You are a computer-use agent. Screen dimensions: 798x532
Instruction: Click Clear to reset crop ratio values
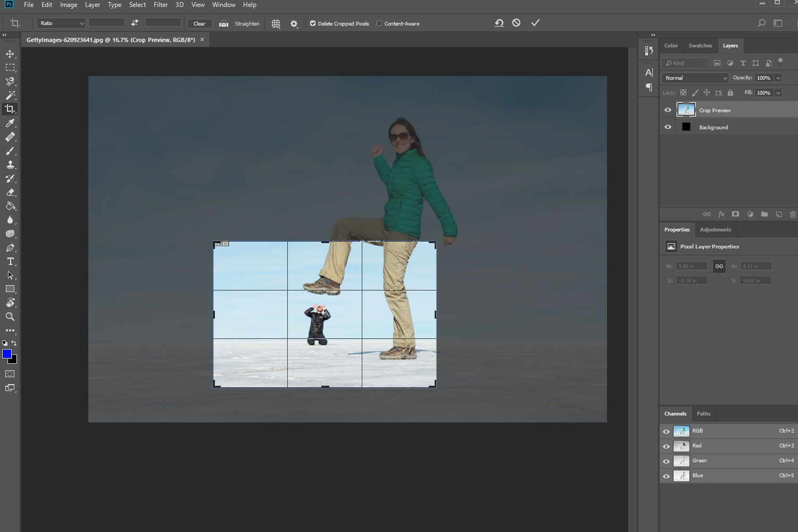pos(199,23)
